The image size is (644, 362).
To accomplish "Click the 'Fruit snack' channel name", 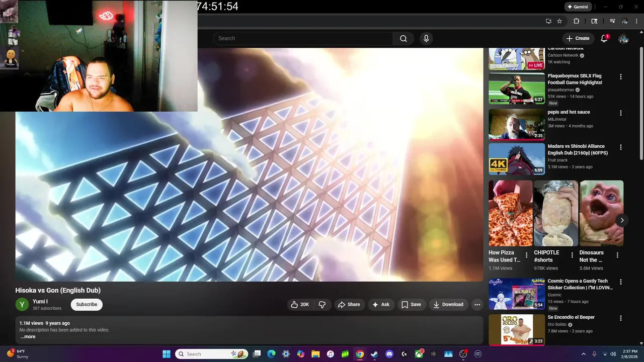I will coord(557,160).
